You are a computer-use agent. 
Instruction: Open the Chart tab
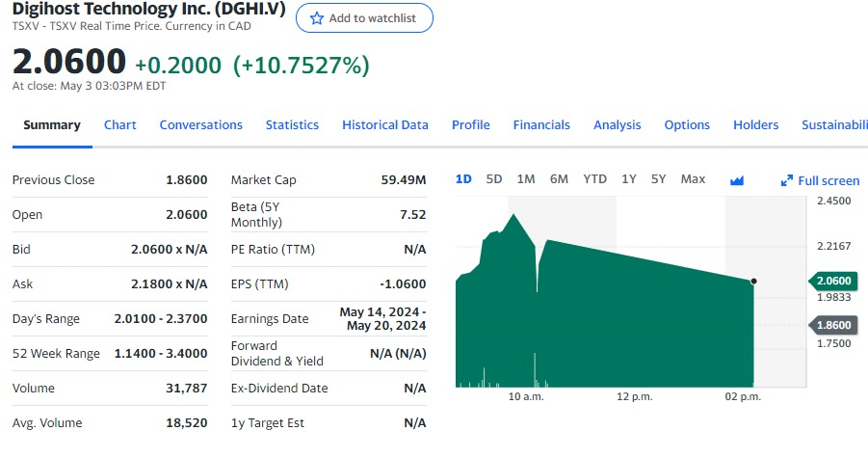pyautogui.click(x=120, y=125)
